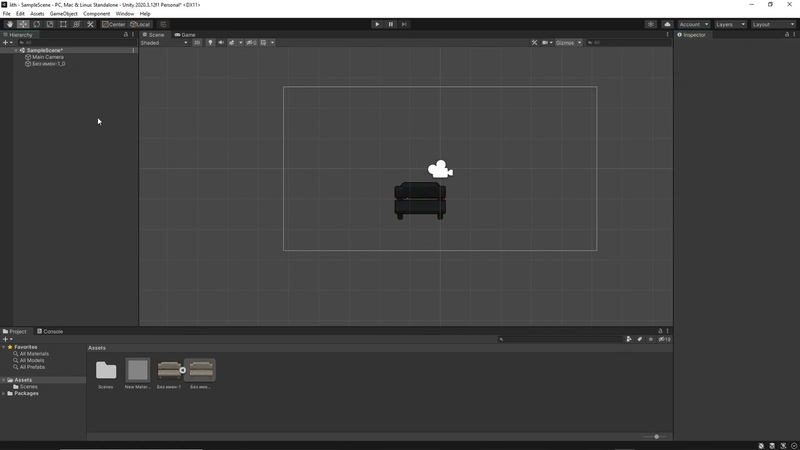The height and width of the screenshot is (450, 800).
Task: Open the Layers dropdown
Action: tap(726, 24)
